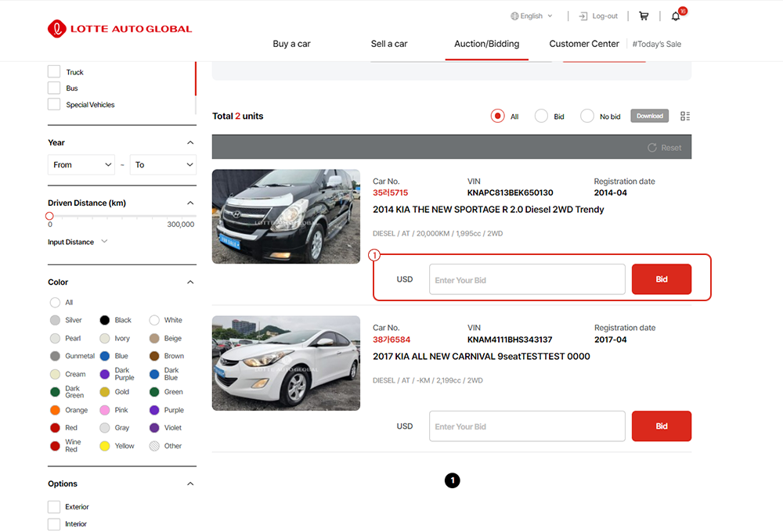Screen dimensions: 783x532
Task: Check the Interior options checkbox
Action: point(54,524)
